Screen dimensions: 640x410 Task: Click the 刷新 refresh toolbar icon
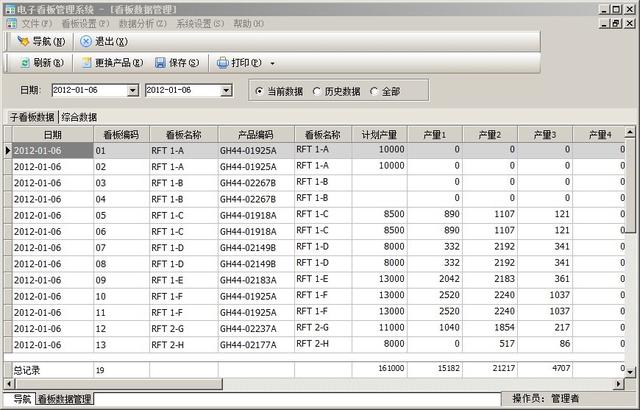click(24, 63)
